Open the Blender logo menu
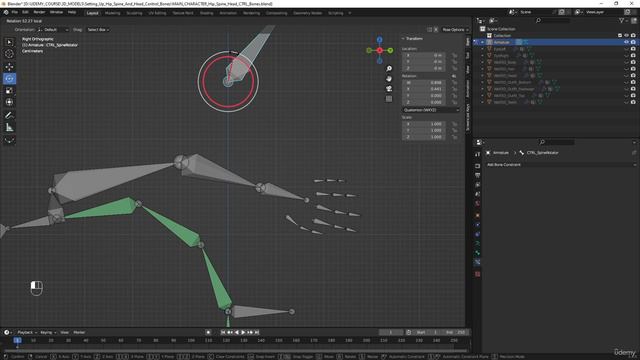Viewport: 640px width, 360px height. (6, 13)
